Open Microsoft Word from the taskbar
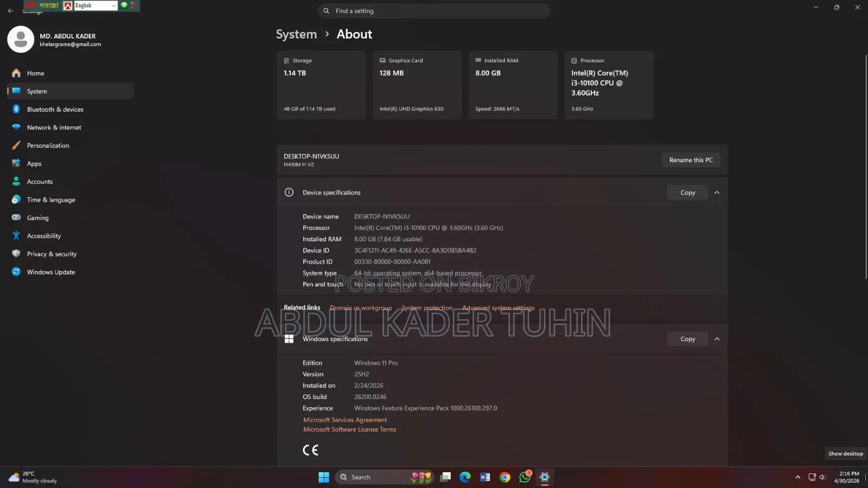Viewport: 868px width, 488px height. pos(485,477)
